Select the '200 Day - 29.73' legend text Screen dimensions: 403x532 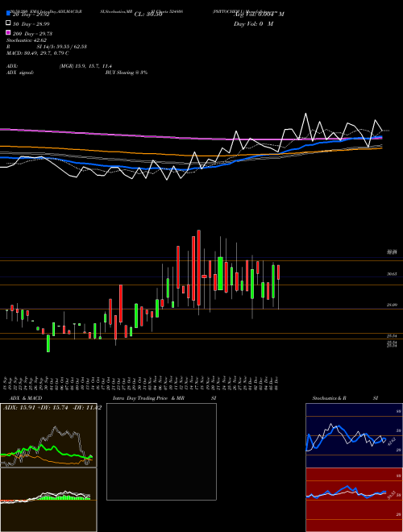pos(32,33)
